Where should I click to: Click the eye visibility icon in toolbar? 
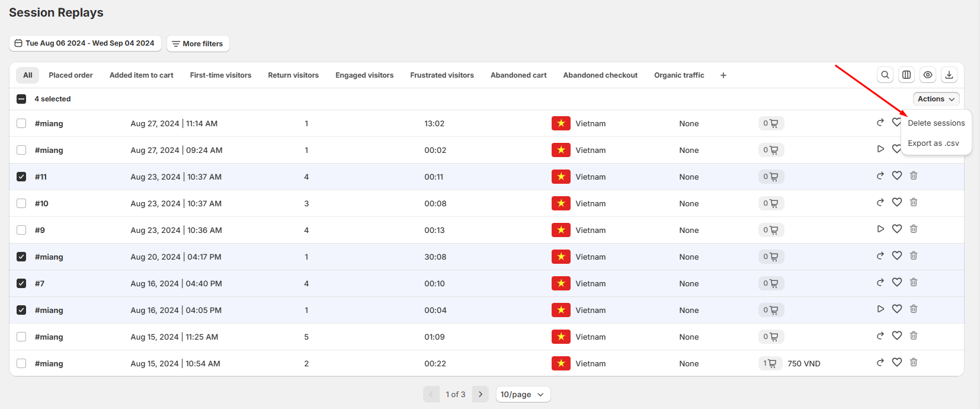click(x=928, y=75)
